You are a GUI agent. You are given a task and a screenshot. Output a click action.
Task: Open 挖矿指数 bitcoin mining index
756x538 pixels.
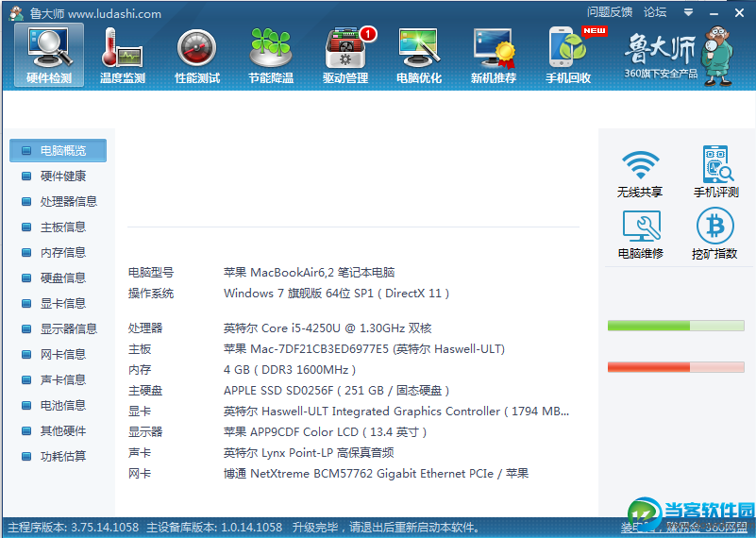714,233
